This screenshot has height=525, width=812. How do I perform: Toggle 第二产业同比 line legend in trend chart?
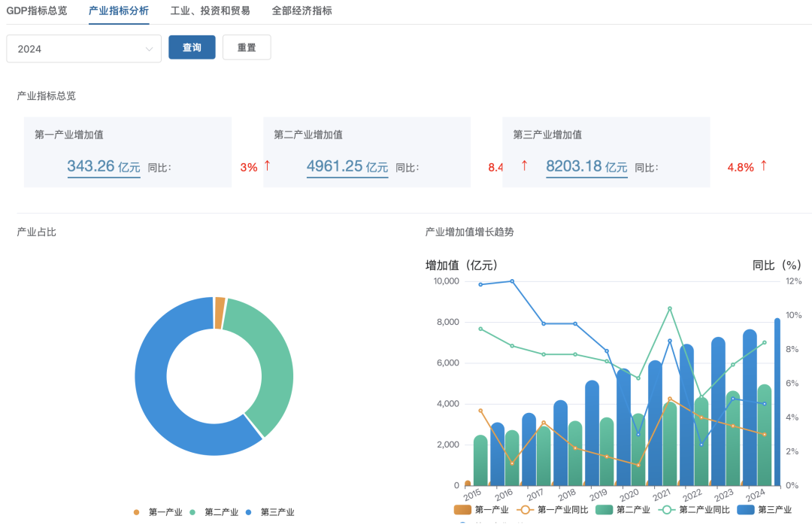click(x=693, y=510)
